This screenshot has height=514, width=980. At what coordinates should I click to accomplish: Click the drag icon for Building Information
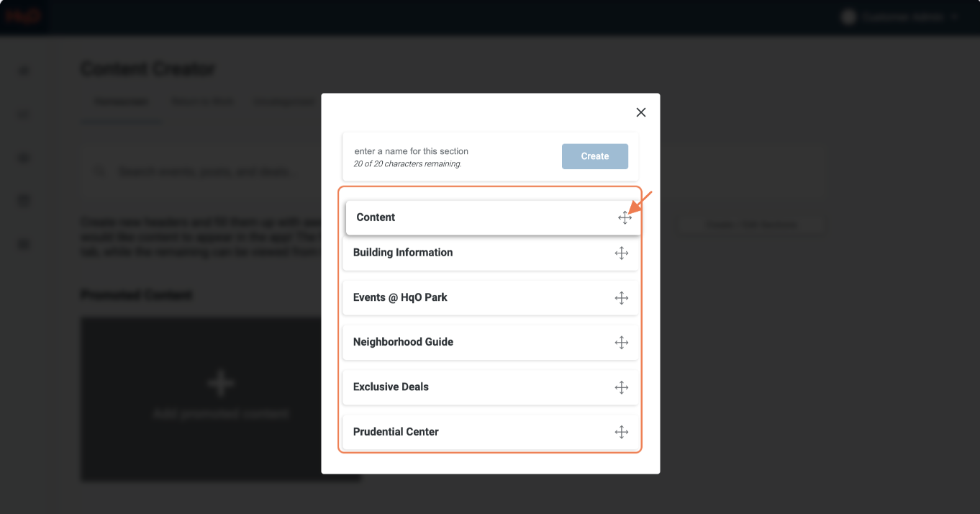click(x=622, y=253)
